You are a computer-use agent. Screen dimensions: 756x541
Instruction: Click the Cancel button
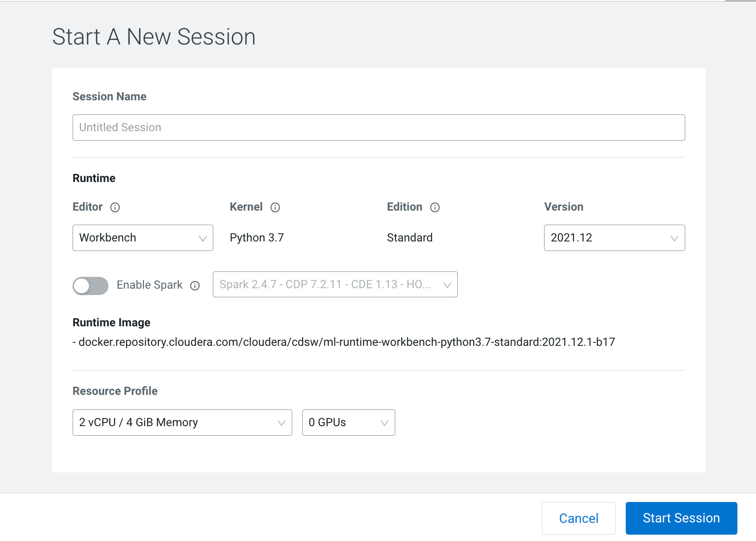pyautogui.click(x=578, y=518)
